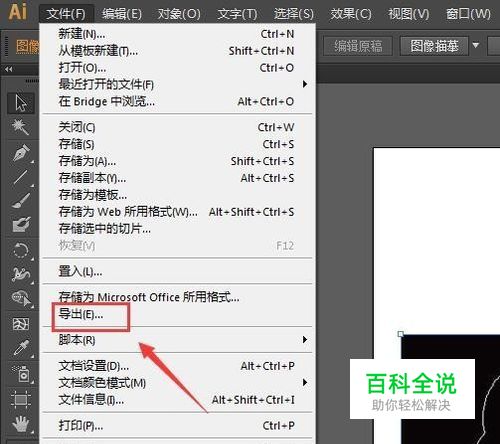Expand the 脚本(R) submenu

coord(177,340)
